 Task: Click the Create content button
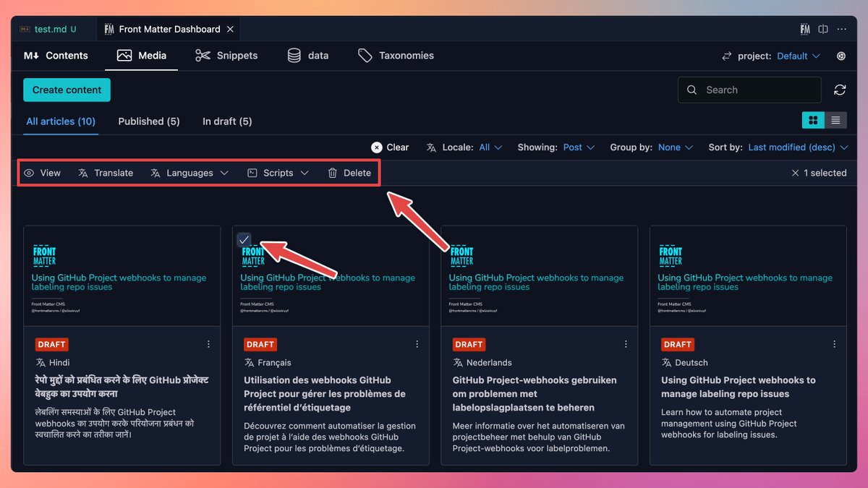pyautogui.click(x=67, y=90)
